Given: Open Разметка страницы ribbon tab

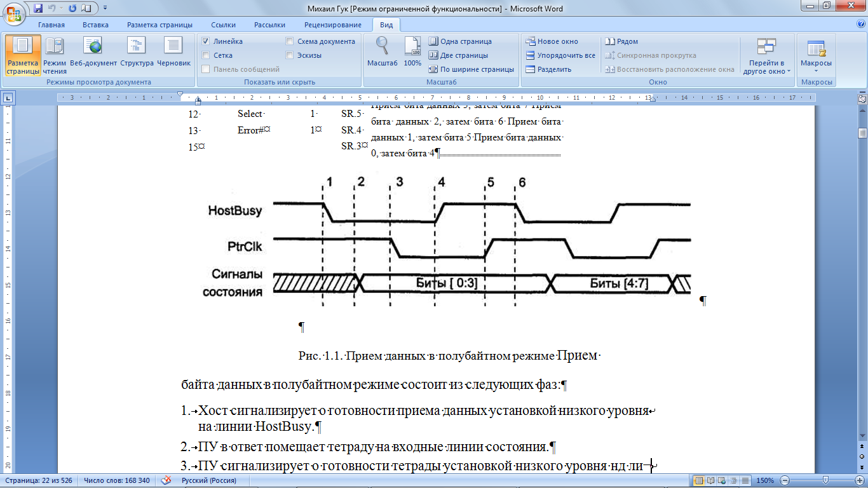Looking at the screenshot, I should [x=159, y=25].
